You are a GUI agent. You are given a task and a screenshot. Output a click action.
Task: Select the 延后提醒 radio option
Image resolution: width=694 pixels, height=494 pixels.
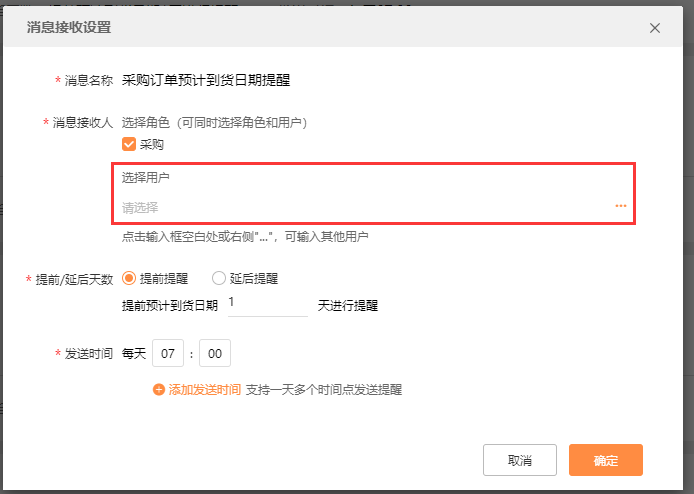(219, 279)
